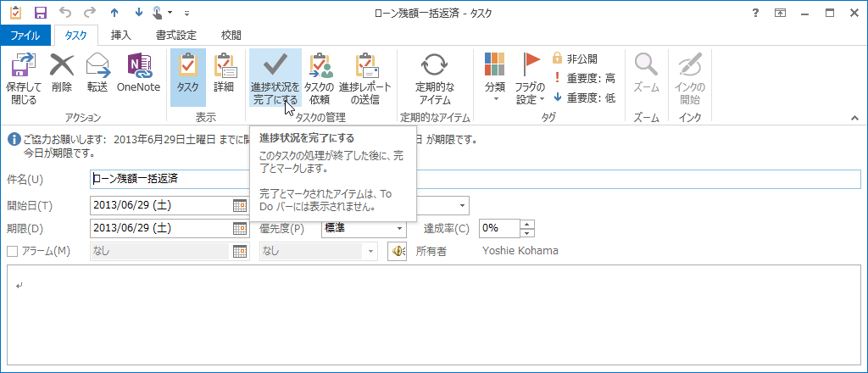Screen dimensions: 868x373
Task: Go to next item with down arrow
Action: coord(138,13)
